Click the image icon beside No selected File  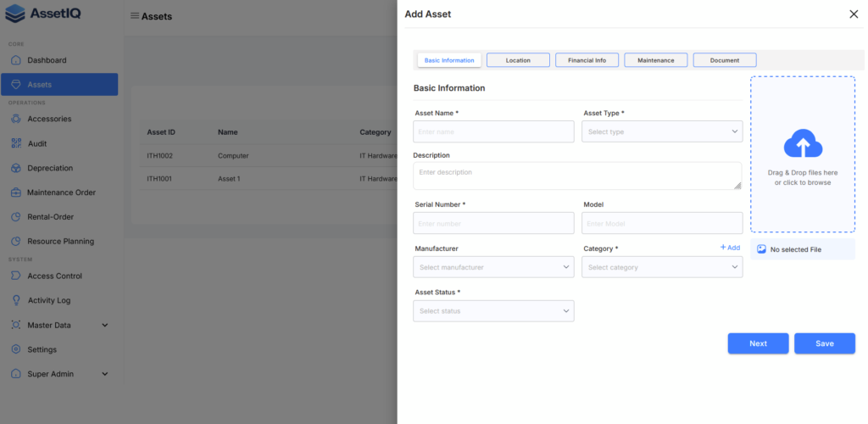(761, 249)
